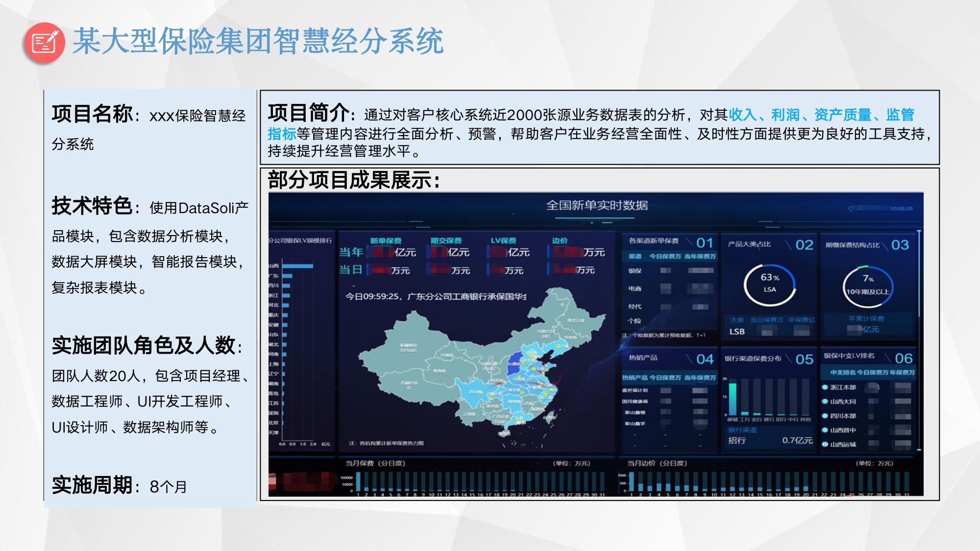The width and height of the screenshot is (980, 551).
Task: Click the 银保 row in the channel table
Action: click(635, 271)
